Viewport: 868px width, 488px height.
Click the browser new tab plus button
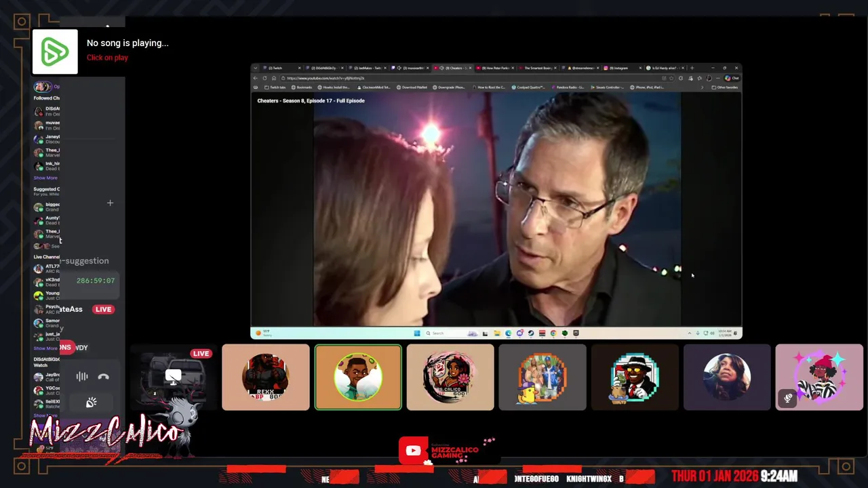[x=692, y=68]
